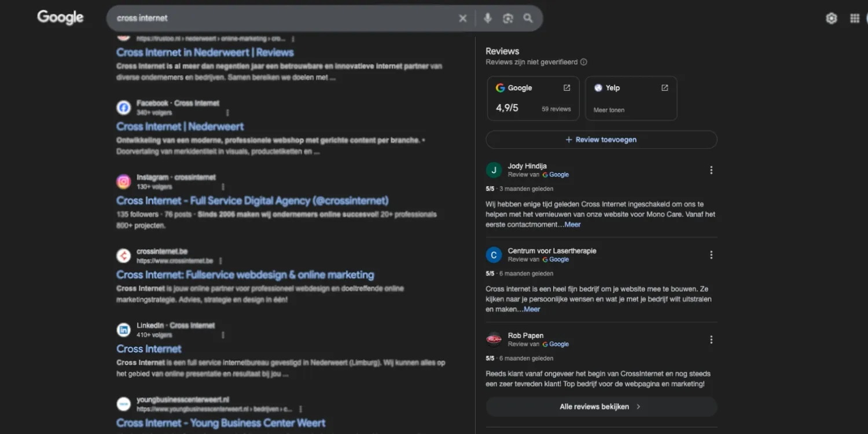Expand Jody Hindija's review with Meer
868x434 pixels.
click(572, 225)
